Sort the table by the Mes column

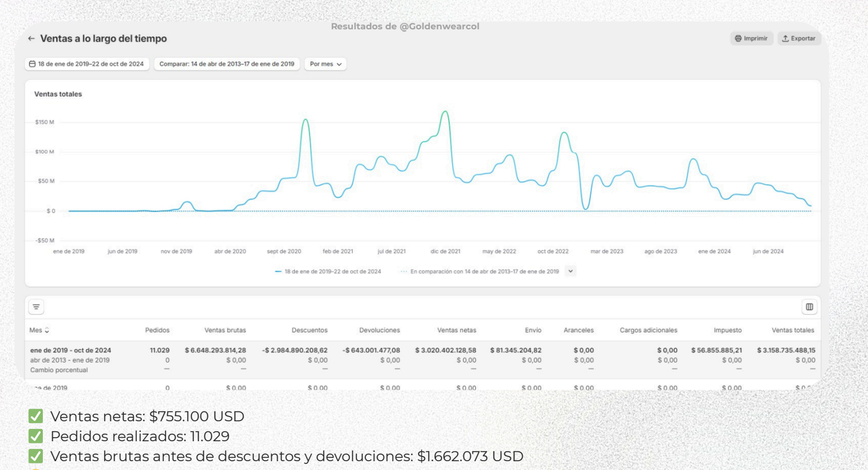point(39,330)
